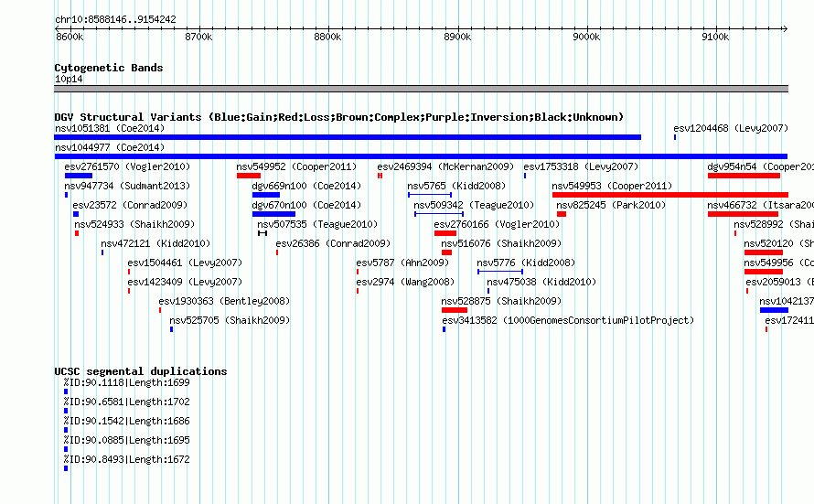
Task: Open esv2469394 (McKernan2009) variant
Action: pyautogui.click(x=445, y=166)
